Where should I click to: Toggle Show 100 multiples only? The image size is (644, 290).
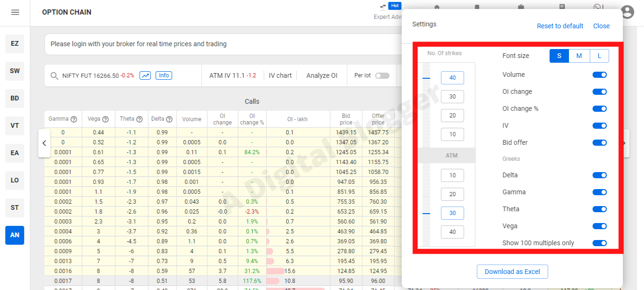[x=599, y=243]
